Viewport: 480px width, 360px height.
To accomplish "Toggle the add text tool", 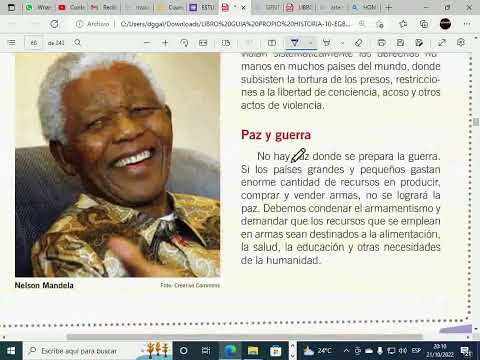I will coord(272,43).
